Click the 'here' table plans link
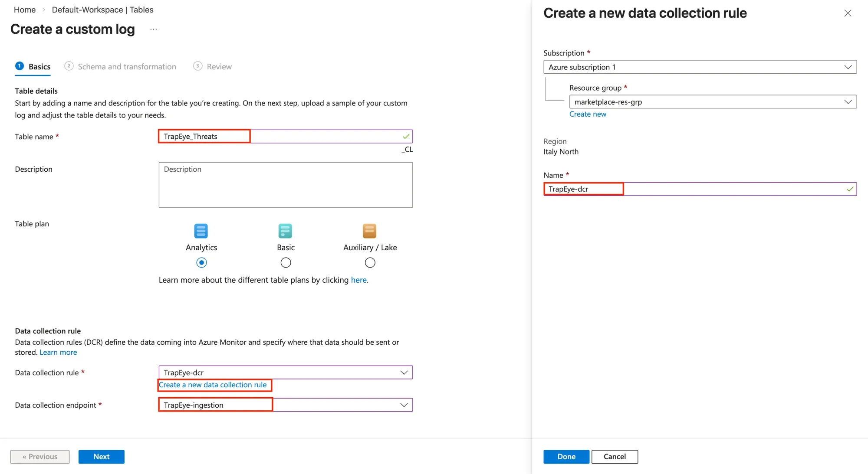This screenshot has height=474, width=868. point(358,280)
